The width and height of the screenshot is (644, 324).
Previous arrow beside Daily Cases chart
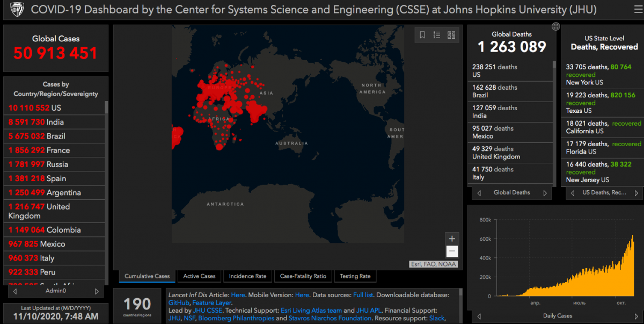[x=479, y=316]
